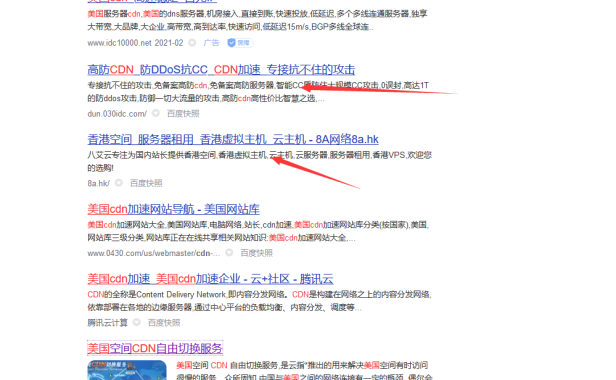616x380 pixels.
Task: Click the arrow icon beside dun.030idc.com
Action: coord(156,113)
